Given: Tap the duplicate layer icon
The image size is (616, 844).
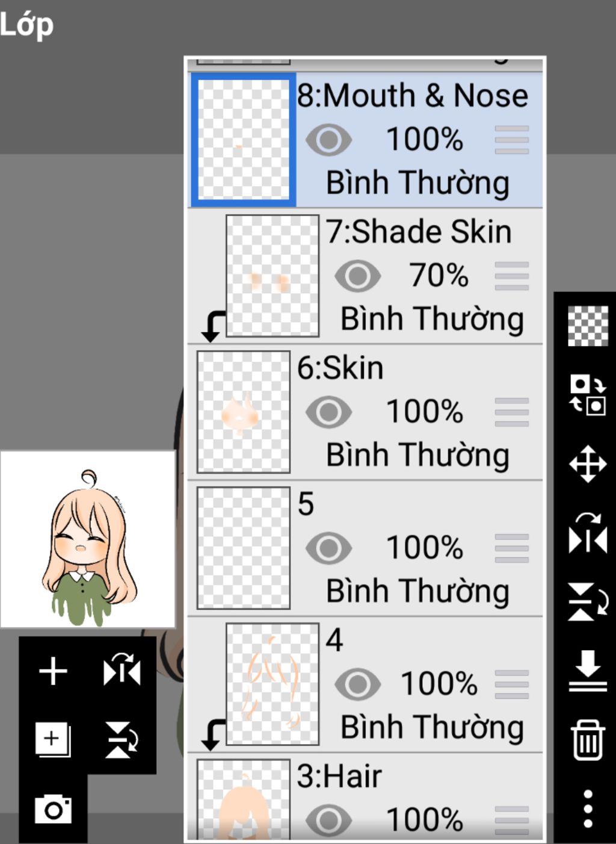Looking at the screenshot, I should coord(53,739).
